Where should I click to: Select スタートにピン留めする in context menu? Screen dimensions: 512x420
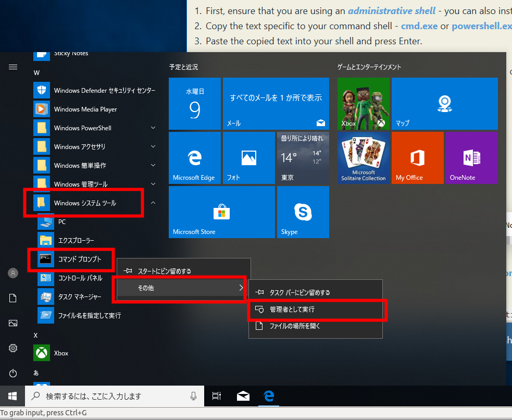point(184,271)
